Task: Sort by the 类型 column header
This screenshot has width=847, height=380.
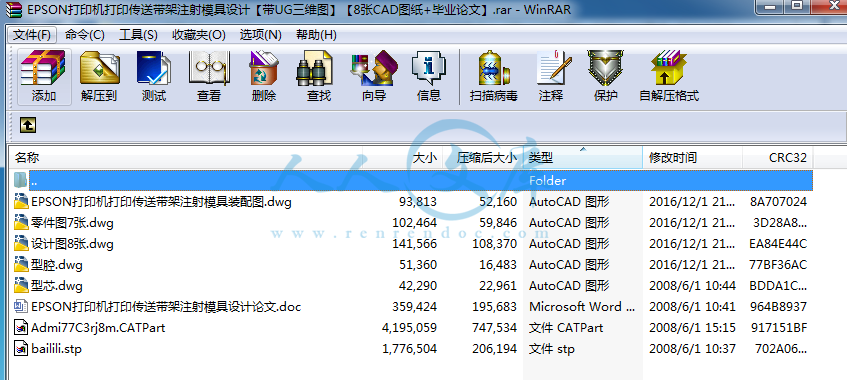Action: point(541,158)
